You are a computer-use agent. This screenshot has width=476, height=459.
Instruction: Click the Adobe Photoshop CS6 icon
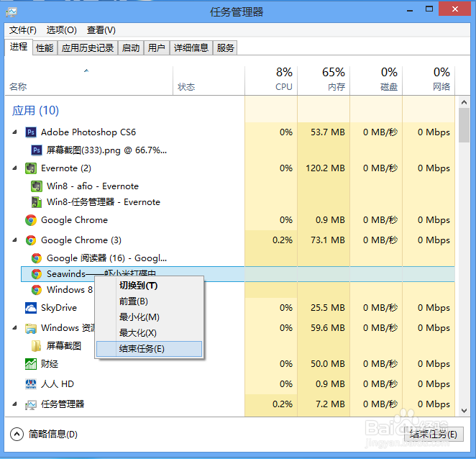coord(31,132)
